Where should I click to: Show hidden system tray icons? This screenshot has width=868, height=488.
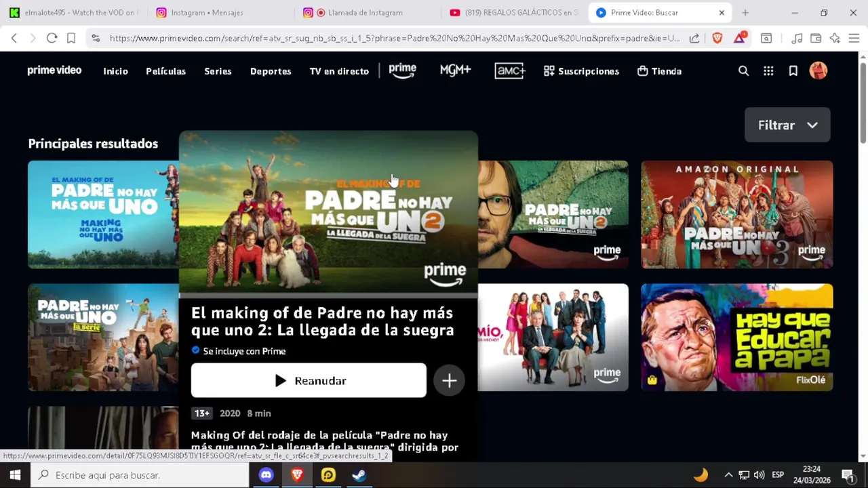pos(728,475)
